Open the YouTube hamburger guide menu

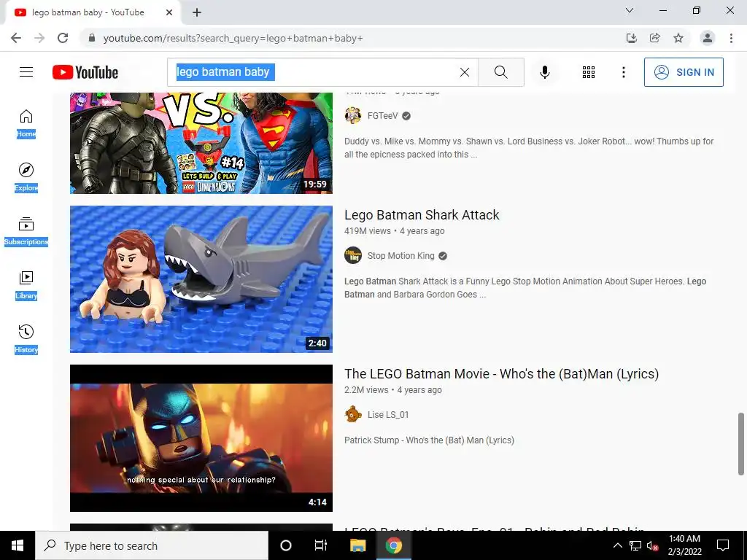tap(26, 72)
